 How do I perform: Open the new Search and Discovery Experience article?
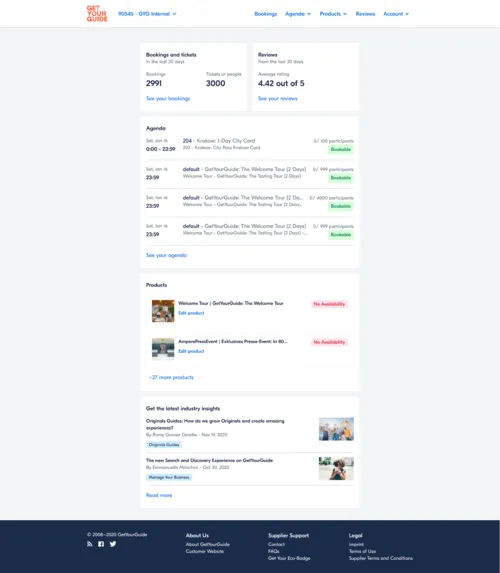pyautogui.click(x=209, y=460)
